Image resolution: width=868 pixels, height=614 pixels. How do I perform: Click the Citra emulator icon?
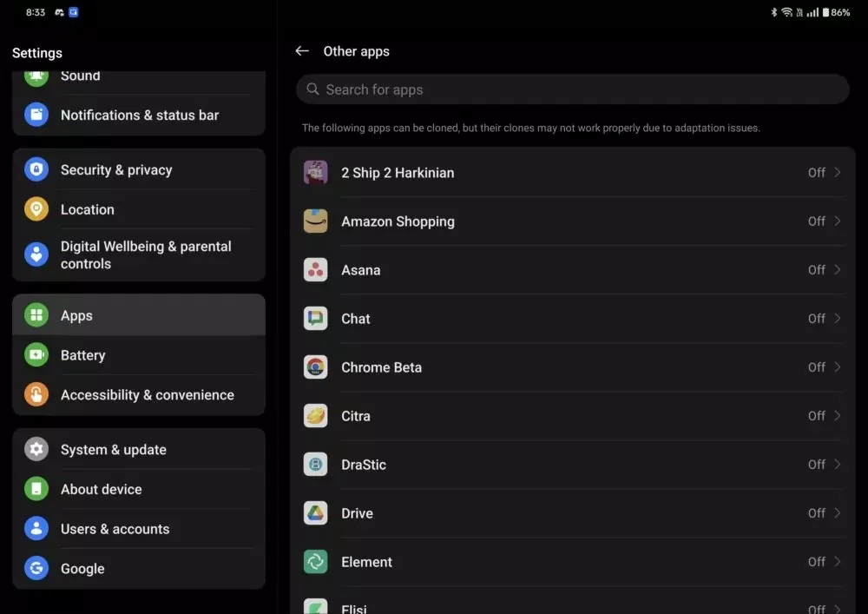pyautogui.click(x=315, y=416)
